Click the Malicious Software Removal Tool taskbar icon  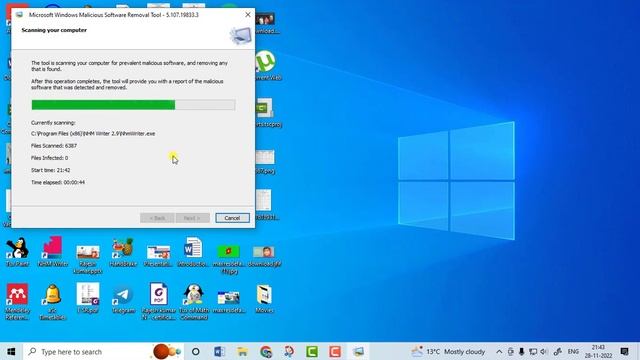coord(358,351)
